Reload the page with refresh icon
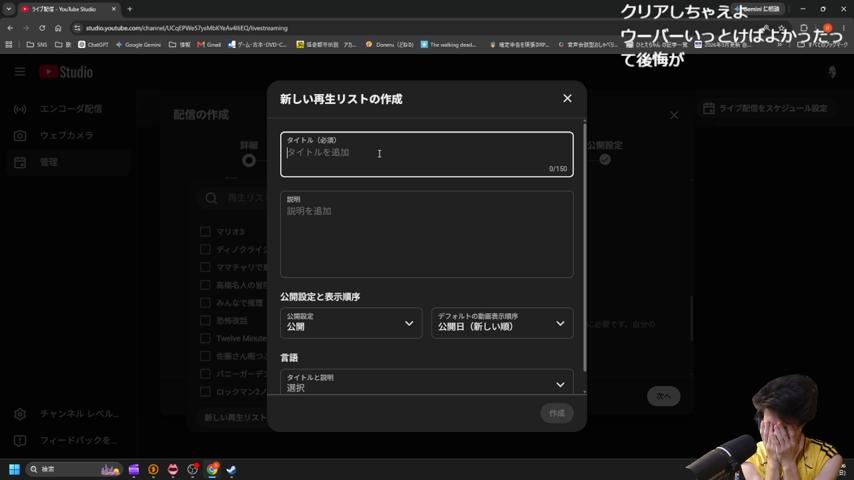The width and height of the screenshot is (854, 480). click(42, 28)
